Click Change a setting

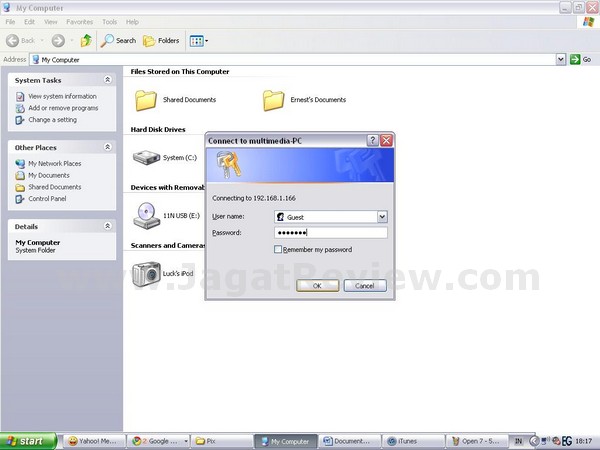tap(52, 120)
